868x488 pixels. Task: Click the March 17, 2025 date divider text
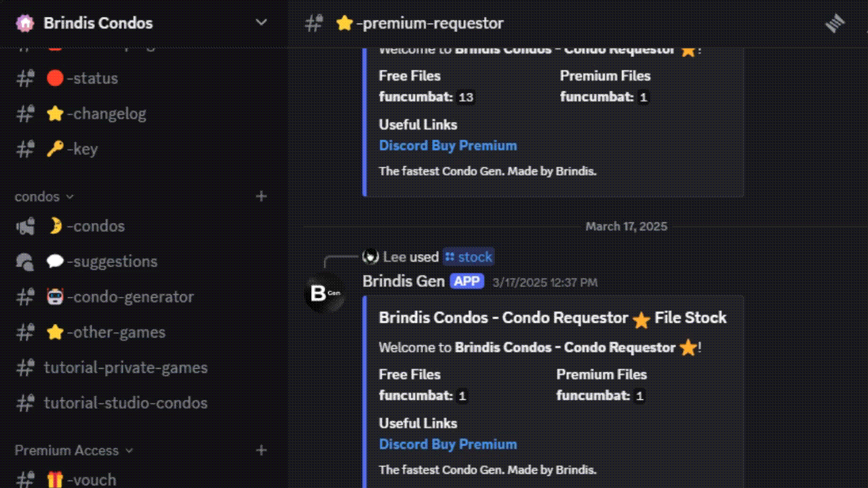pos(627,226)
